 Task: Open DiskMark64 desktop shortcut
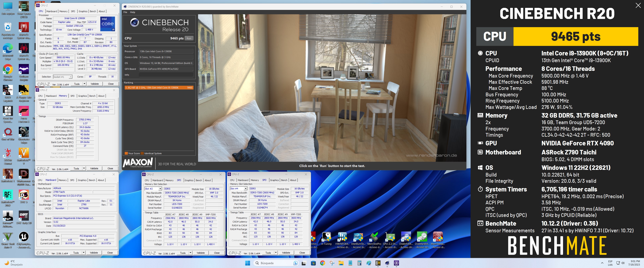point(422,241)
